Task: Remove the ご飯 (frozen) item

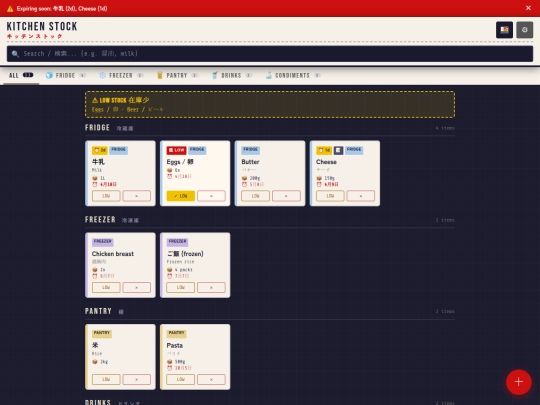Action: [x=211, y=287]
